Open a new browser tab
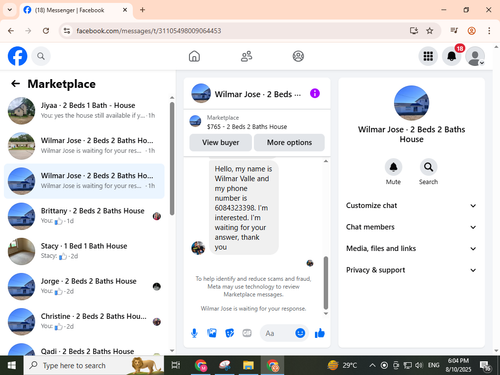The height and width of the screenshot is (375, 500). (x=142, y=10)
